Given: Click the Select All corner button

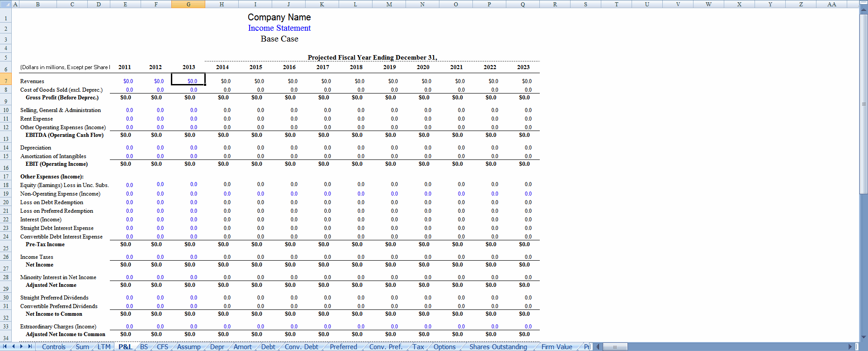Looking at the screenshot, I should (5, 4).
